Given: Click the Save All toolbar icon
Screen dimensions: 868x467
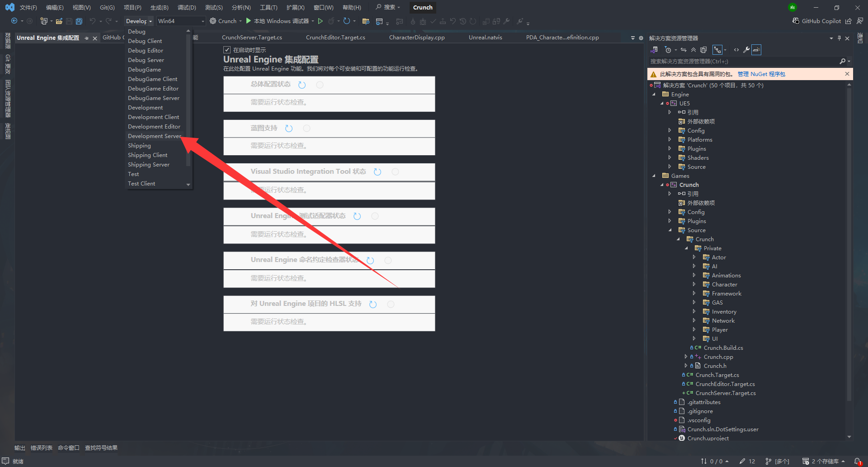Looking at the screenshot, I should pos(79,21).
